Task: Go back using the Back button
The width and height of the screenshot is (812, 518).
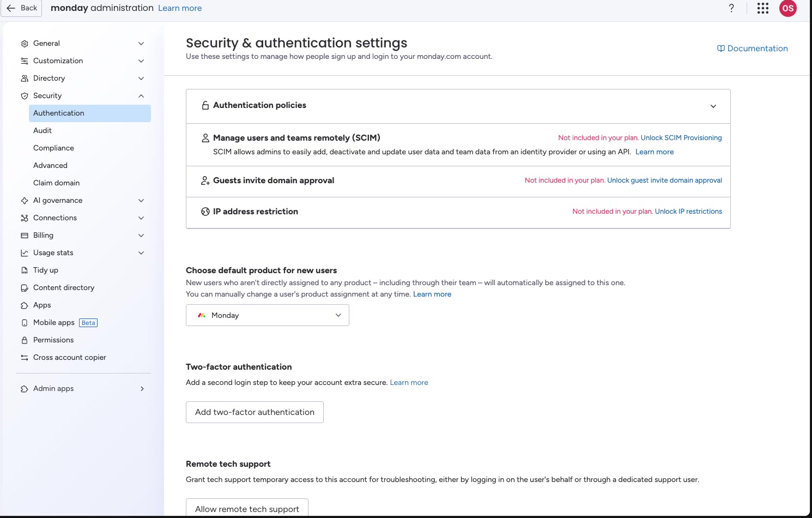Action: [x=22, y=8]
